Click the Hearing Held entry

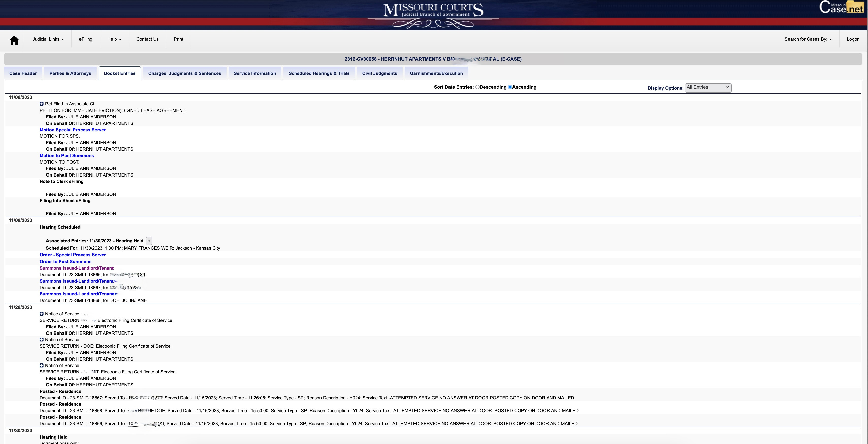pyautogui.click(x=54, y=437)
